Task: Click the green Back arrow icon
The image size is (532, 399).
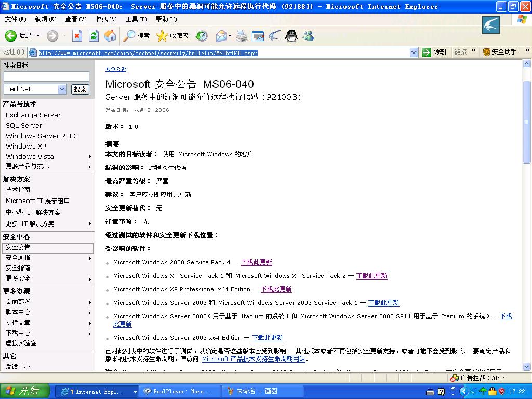Action: tap(10, 36)
